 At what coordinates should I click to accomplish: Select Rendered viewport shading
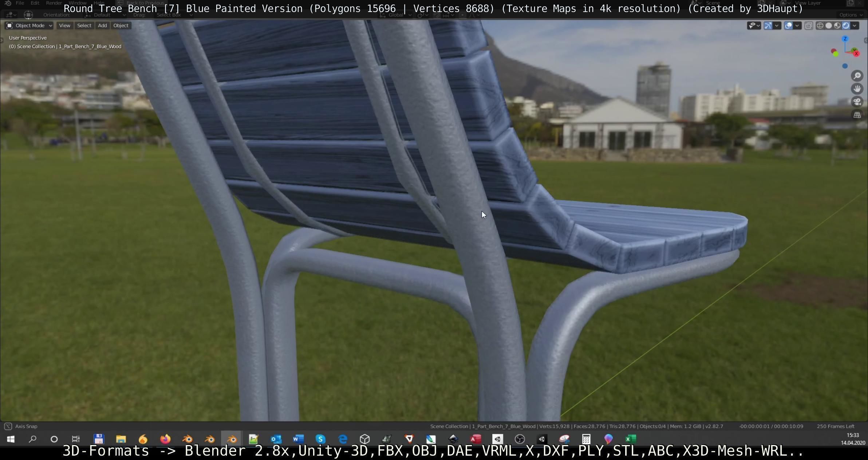coord(846,25)
